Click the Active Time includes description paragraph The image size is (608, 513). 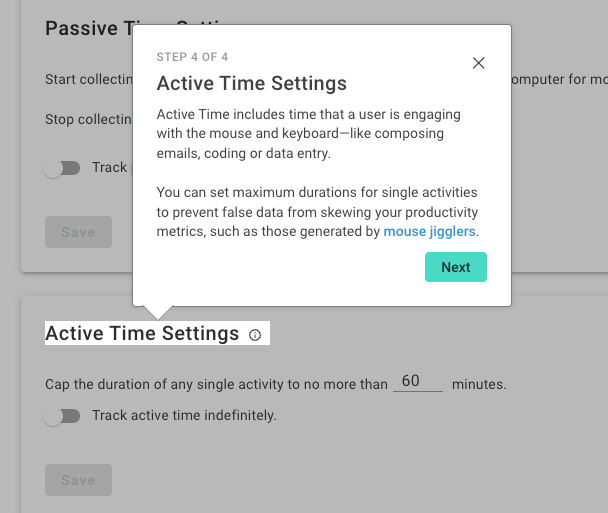pos(309,134)
